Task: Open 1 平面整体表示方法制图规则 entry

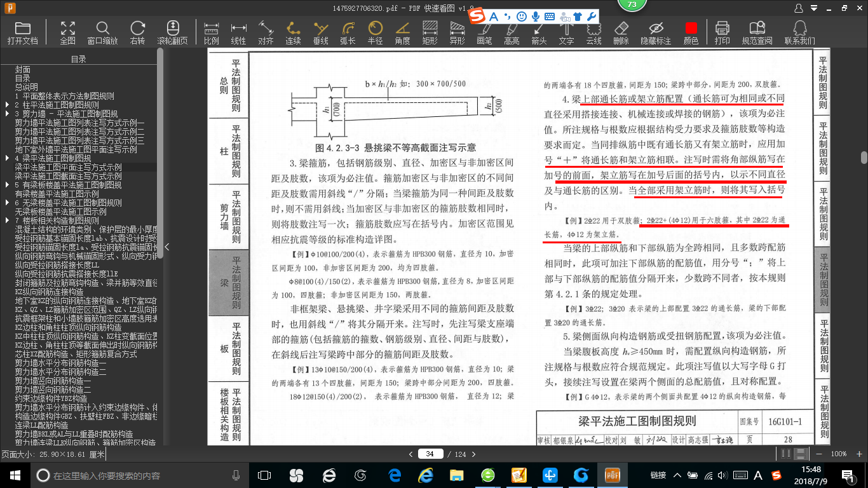Action: [65, 96]
